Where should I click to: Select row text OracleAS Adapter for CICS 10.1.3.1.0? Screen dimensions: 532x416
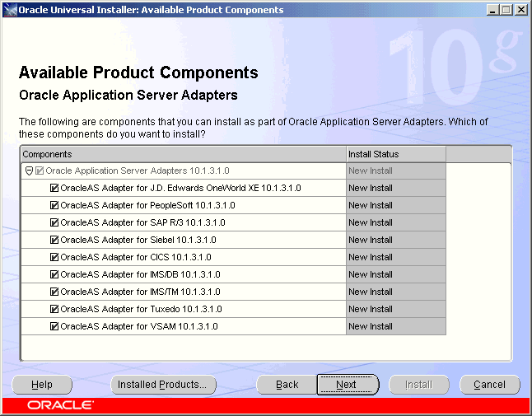click(136, 257)
